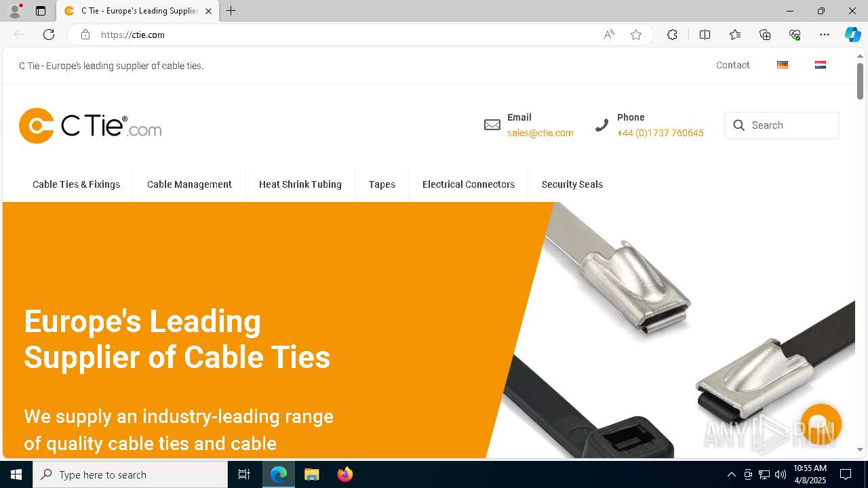The height and width of the screenshot is (488, 868).
Task: Launch File Explorer from taskbar
Action: pyautogui.click(x=311, y=474)
